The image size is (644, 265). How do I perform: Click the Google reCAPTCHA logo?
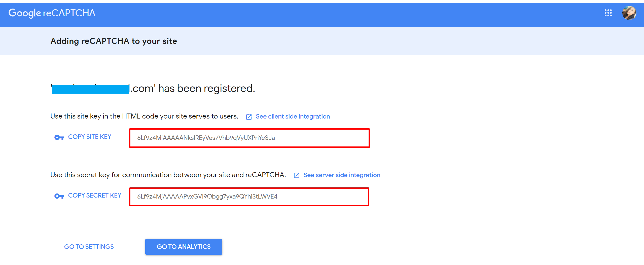coord(52,13)
